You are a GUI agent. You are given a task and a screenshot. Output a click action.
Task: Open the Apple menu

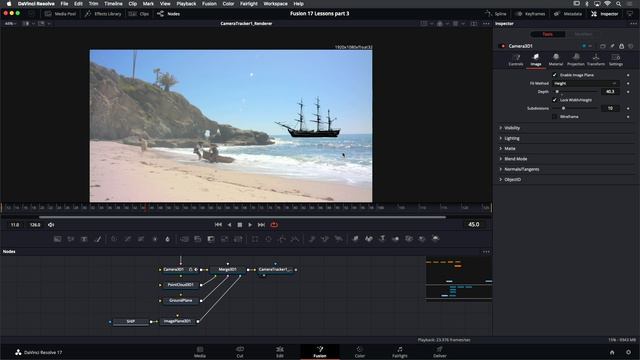pos(9,4)
